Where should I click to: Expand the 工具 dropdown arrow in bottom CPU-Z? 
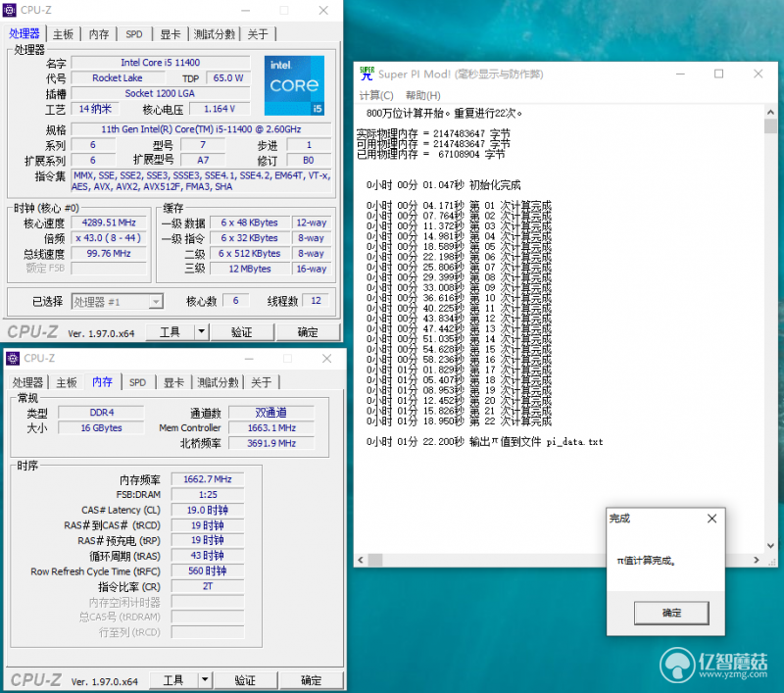click(205, 680)
